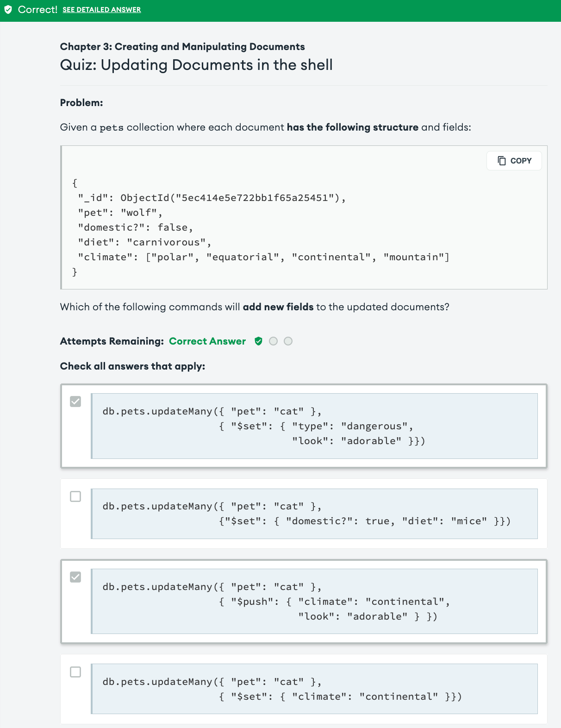
Task: Click the "Correct Answer" status text
Action: click(x=207, y=341)
